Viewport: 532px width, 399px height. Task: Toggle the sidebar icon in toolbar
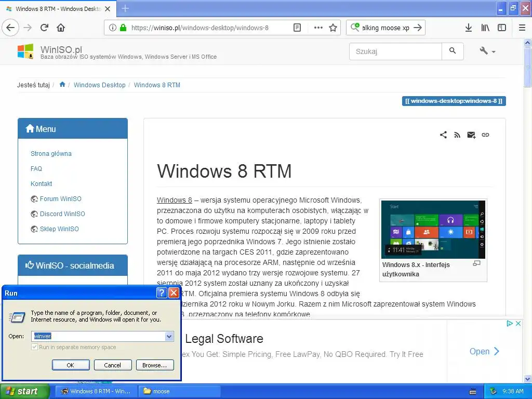click(502, 28)
